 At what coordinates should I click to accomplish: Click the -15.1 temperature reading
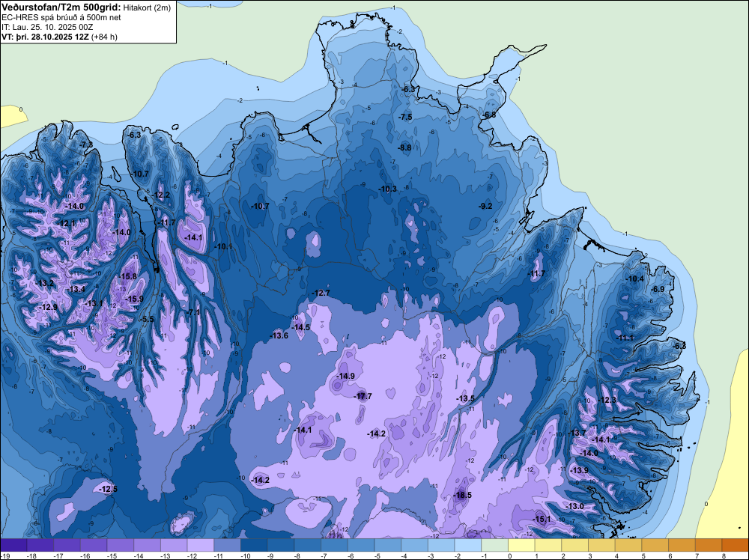[542, 519]
